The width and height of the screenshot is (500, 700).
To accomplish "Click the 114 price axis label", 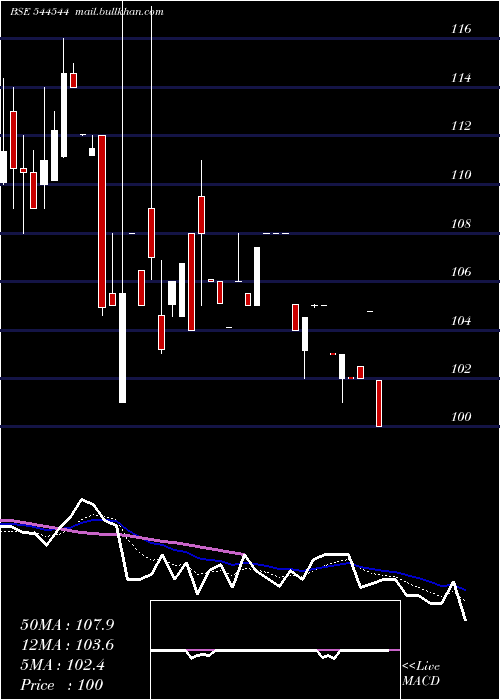I will [x=461, y=78].
